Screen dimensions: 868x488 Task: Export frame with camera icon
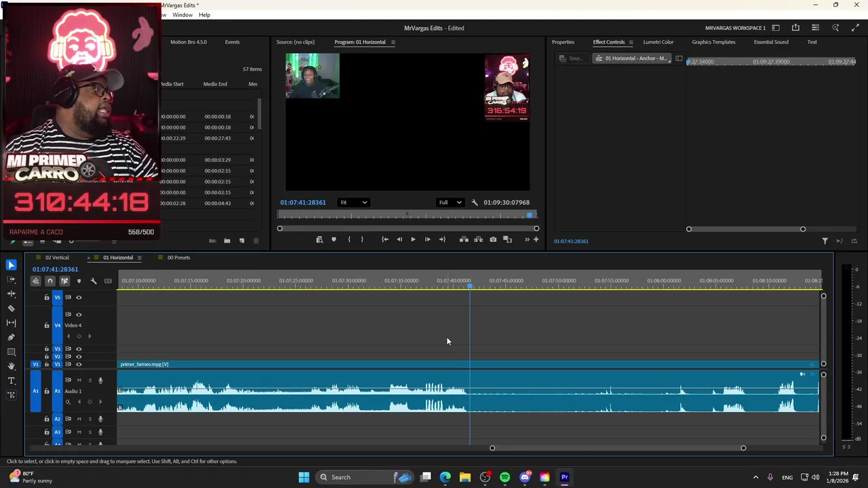pyautogui.click(x=493, y=239)
